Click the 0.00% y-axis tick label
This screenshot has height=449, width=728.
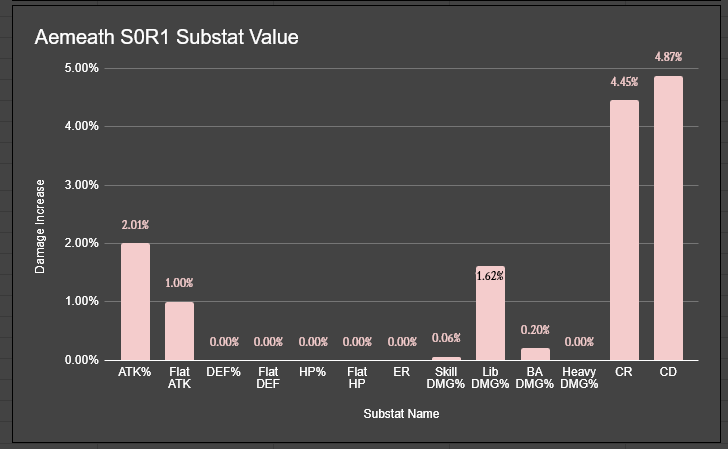[x=82, y=360]
